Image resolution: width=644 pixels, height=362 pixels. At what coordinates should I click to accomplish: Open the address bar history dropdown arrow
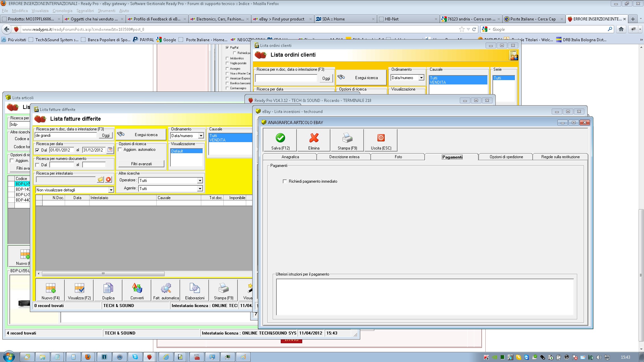coord(468,29)
